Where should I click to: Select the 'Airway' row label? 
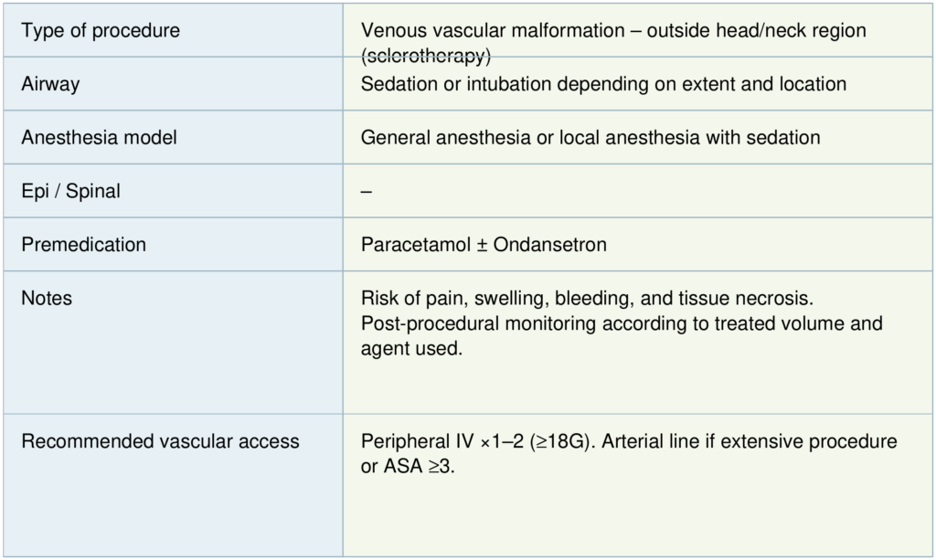coord(50,84)
